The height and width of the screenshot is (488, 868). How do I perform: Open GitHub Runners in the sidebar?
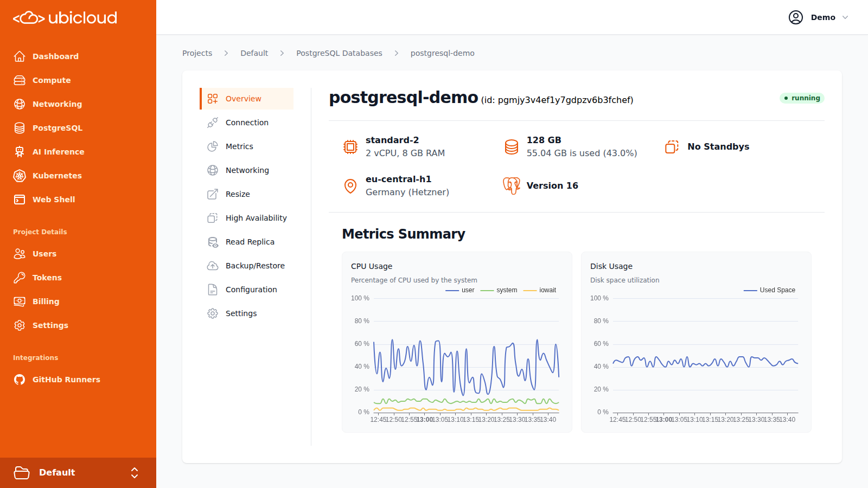coord(78,380)
